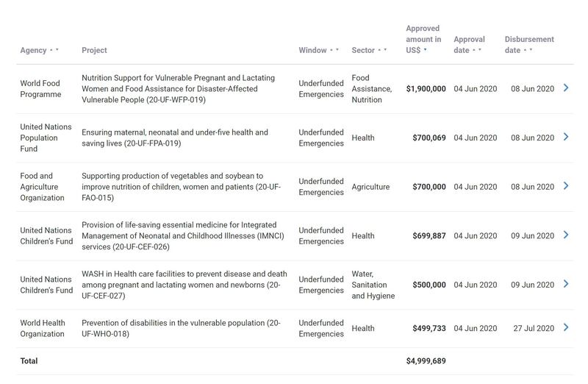The width and height of the screenshot is (588, 384).
Task: Sort by Sector column arrows
Action: point(382,49)
